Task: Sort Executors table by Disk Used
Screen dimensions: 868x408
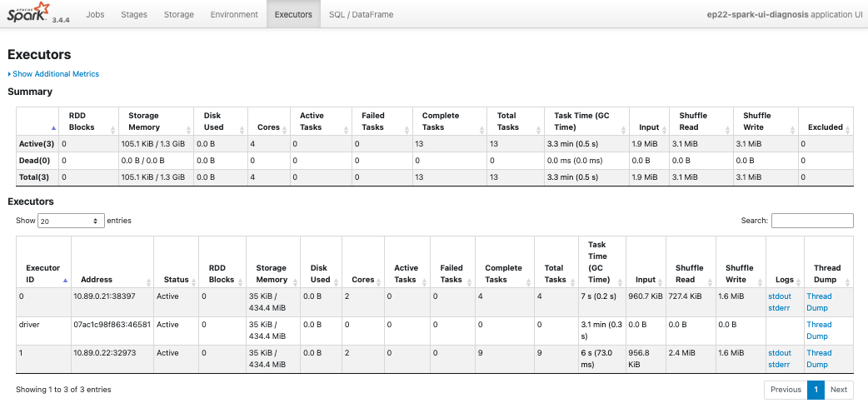Action: (x=321, y=261)
